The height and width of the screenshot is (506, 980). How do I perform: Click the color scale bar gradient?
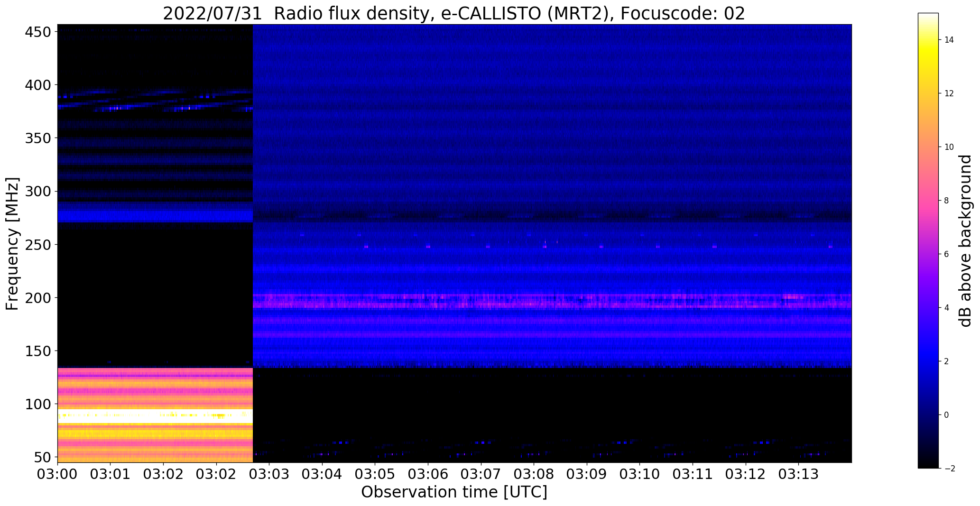928,240
